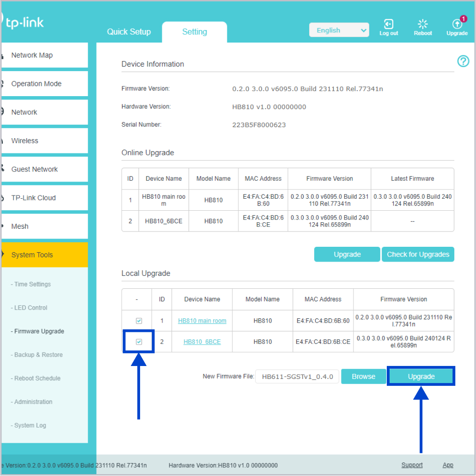This screenshot has height=476, width=476.
Task: Click Latest Firmware cell for HB810 main room
Action: 413,200
